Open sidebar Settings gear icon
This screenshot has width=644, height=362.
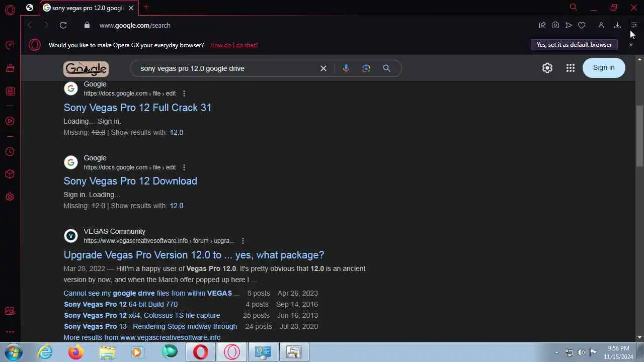tap(10, 197)
